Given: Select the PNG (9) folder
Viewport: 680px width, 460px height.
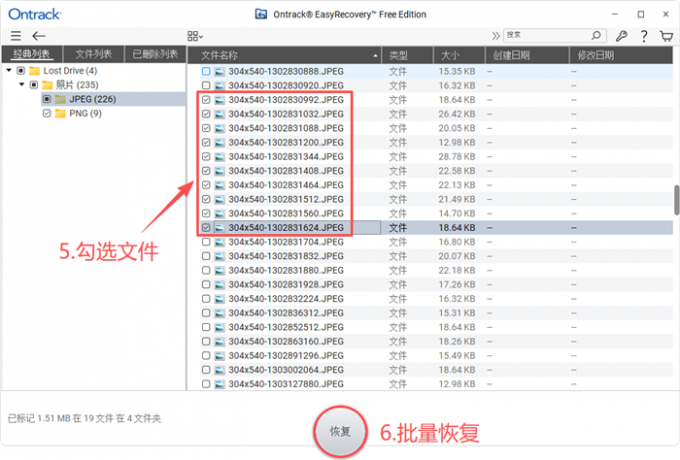Looking at the screenshot, I should click(85, 114).
